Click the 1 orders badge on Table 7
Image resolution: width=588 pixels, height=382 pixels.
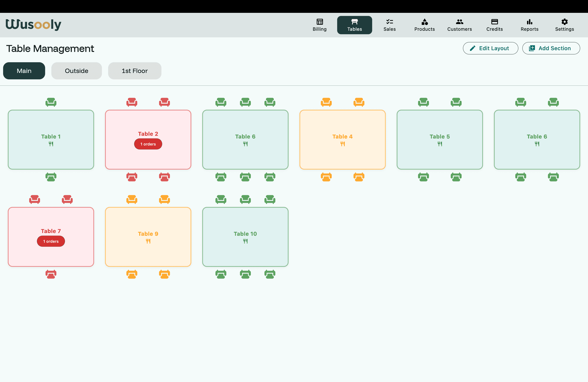[51, 241]
